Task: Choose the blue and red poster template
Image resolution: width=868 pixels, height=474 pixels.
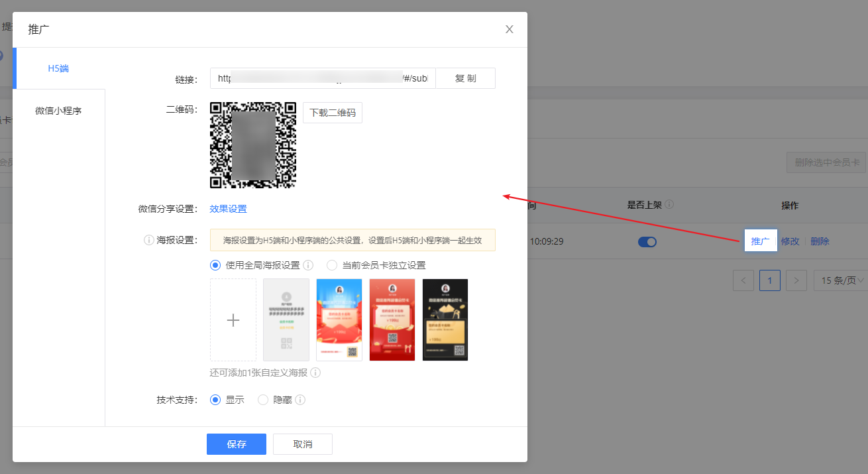Action: (x=339, y=320)
